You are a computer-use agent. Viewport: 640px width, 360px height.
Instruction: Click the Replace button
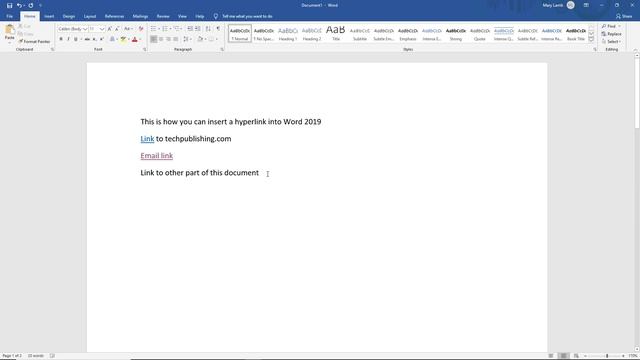tap(611, 34)
